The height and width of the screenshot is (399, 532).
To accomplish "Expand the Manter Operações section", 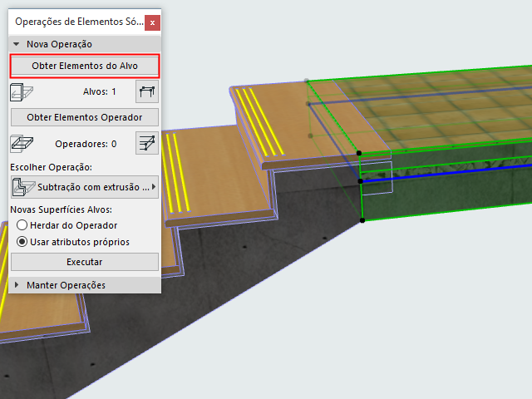I will pyautogui.click(x=17, y=285).
